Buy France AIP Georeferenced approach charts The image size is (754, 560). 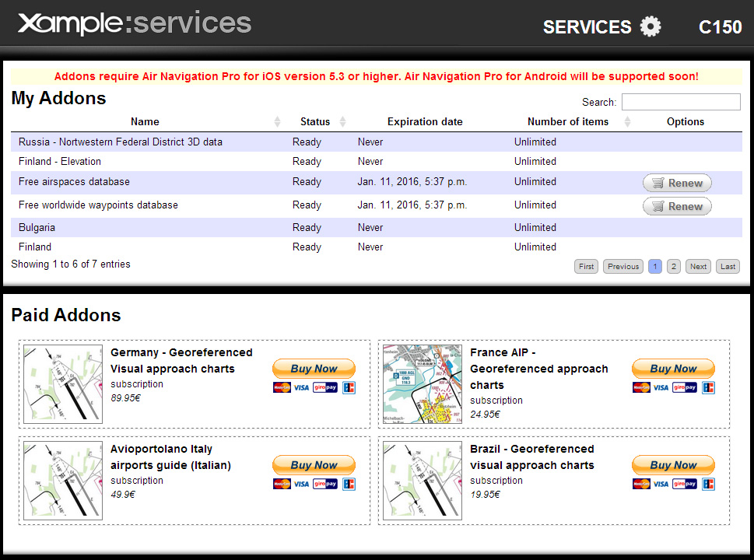pyautogui.click(x=673, y=369)
